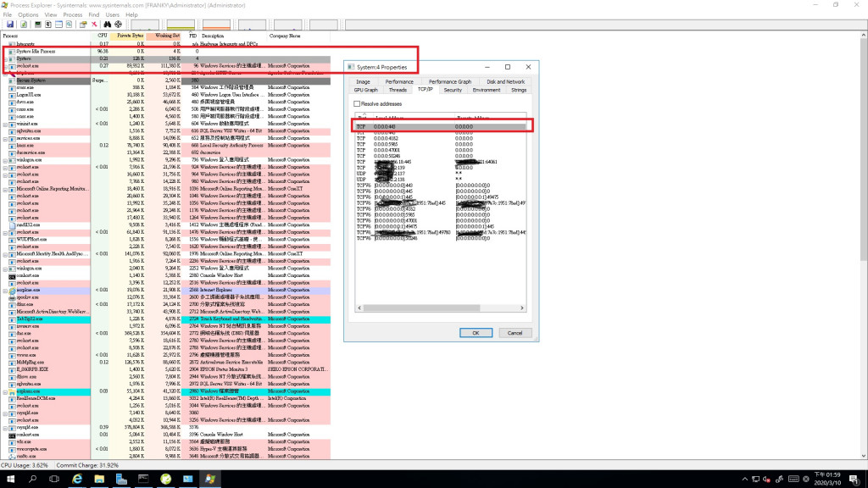Open the Help menu
868x488 pixels.
(131, 15)
